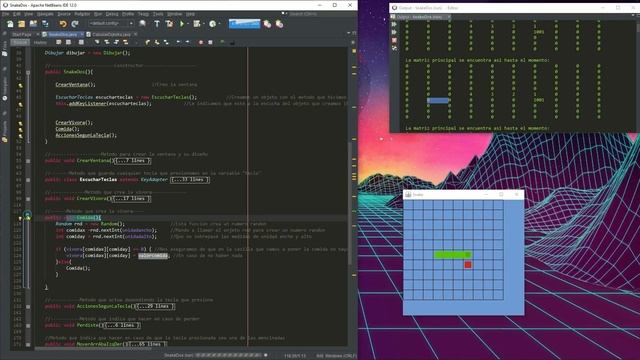Open the File menu
Screen dimensions: 640x360
click(6, 14)
